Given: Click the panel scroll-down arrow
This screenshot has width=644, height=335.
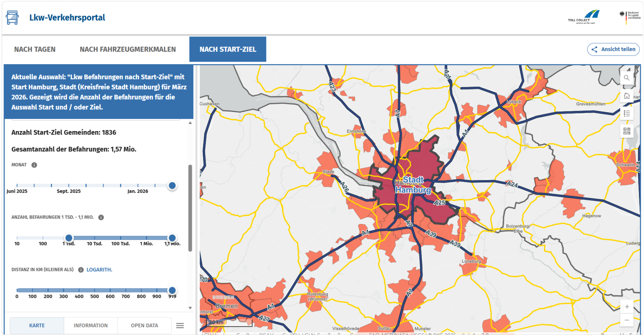Looking at the screenshot, I should (190, 308).
